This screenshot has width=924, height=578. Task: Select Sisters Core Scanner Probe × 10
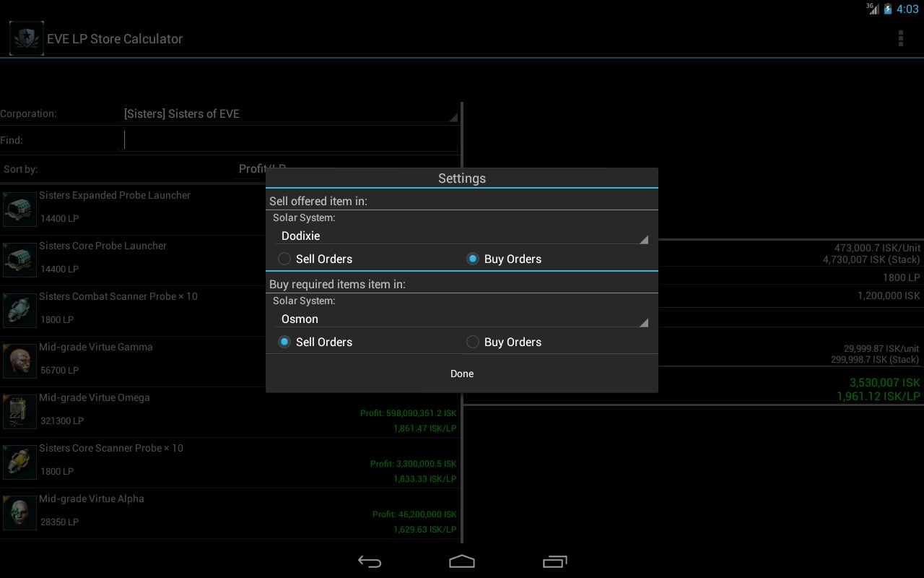point(230,463)
